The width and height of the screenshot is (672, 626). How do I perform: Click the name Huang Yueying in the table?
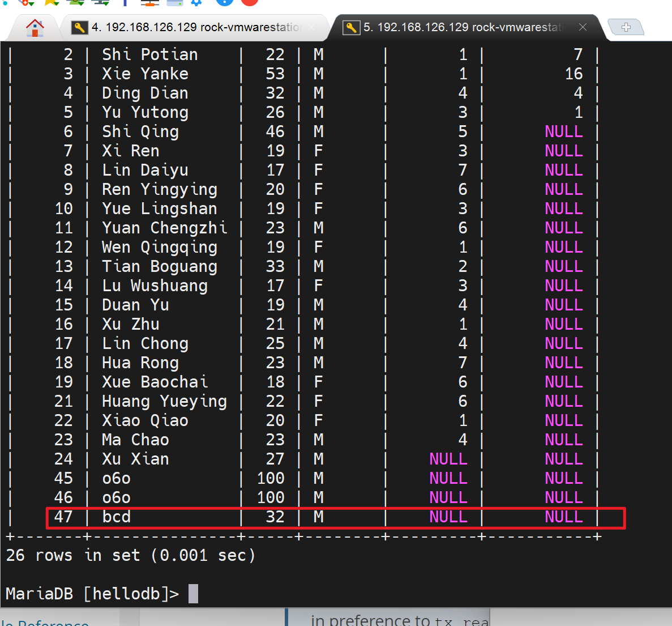[x=164, y=401]
